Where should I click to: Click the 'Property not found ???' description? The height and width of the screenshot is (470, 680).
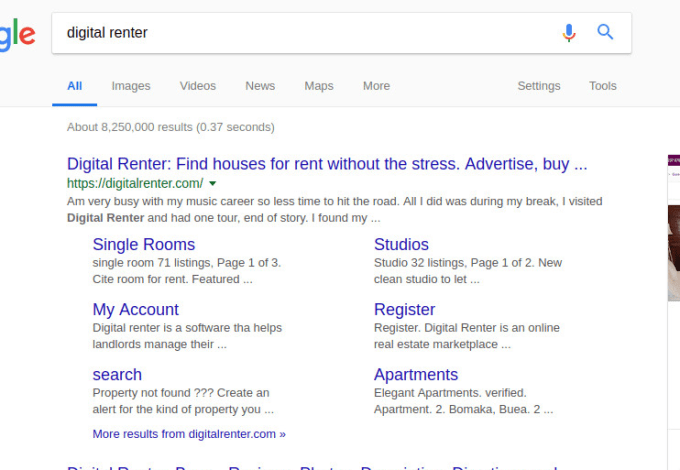pos(183,401)
